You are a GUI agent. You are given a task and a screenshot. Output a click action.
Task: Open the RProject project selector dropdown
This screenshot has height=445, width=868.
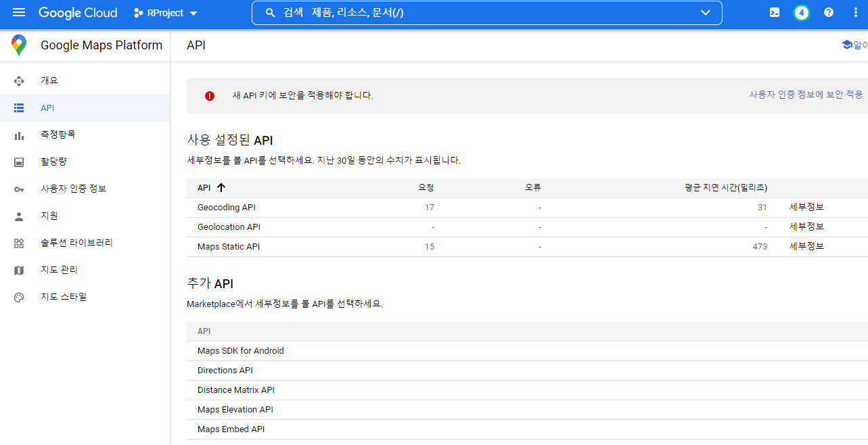pos(166,13)
